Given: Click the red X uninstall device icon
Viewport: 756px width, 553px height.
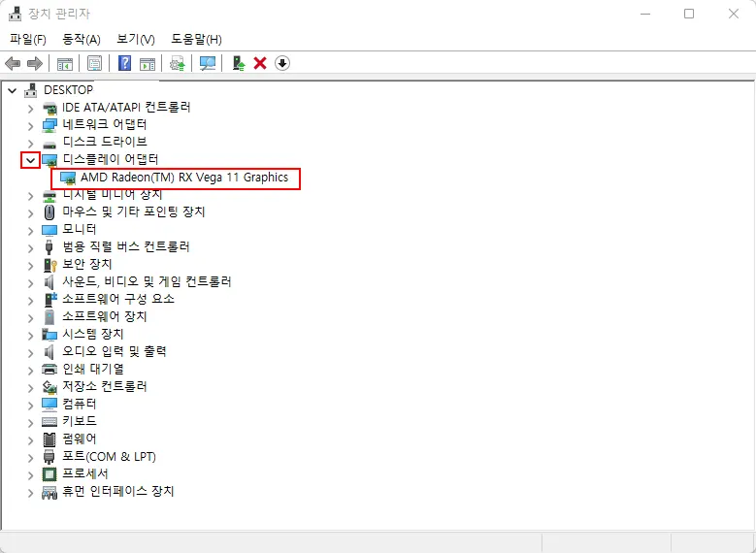Looking at the screenshot, I should click(x=260, y=63).
